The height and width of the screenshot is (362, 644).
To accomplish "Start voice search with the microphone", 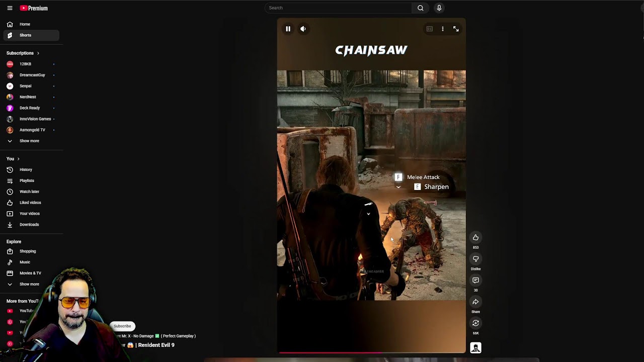I will pyautogui.click(x=439, y=8).
